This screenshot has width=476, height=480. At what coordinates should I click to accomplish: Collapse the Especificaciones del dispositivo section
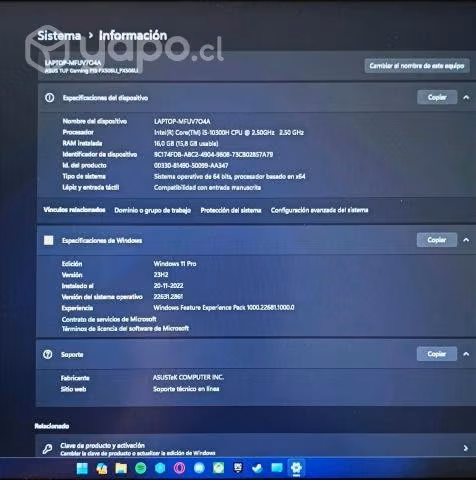466,97
